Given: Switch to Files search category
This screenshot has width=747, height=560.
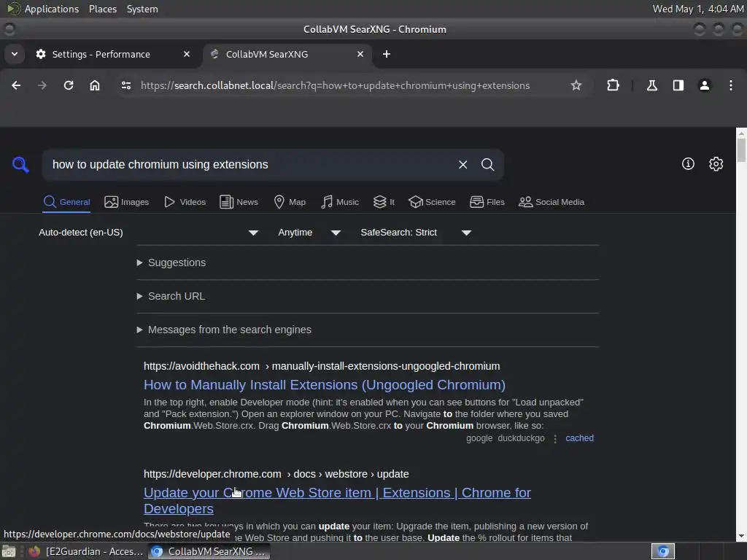Looking at the screenshot, I should (x=487, y=202).
